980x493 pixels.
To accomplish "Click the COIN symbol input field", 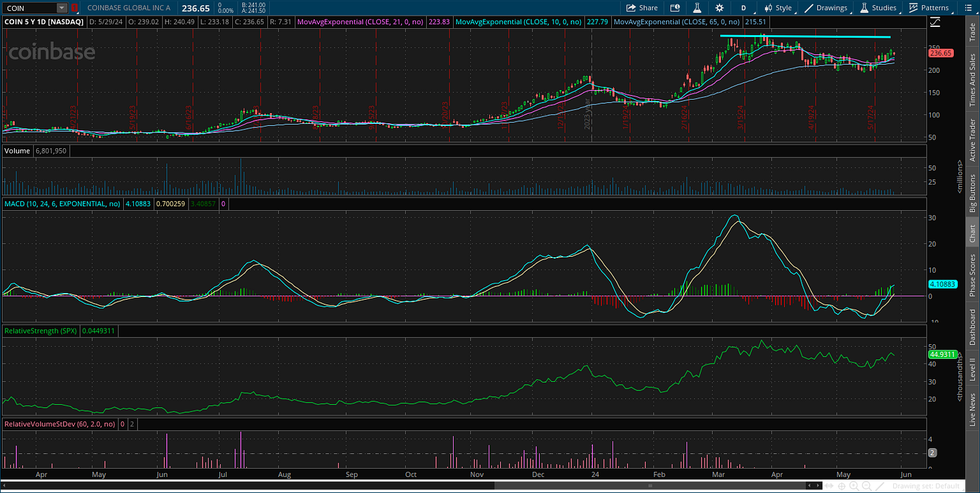I will 30,8.
